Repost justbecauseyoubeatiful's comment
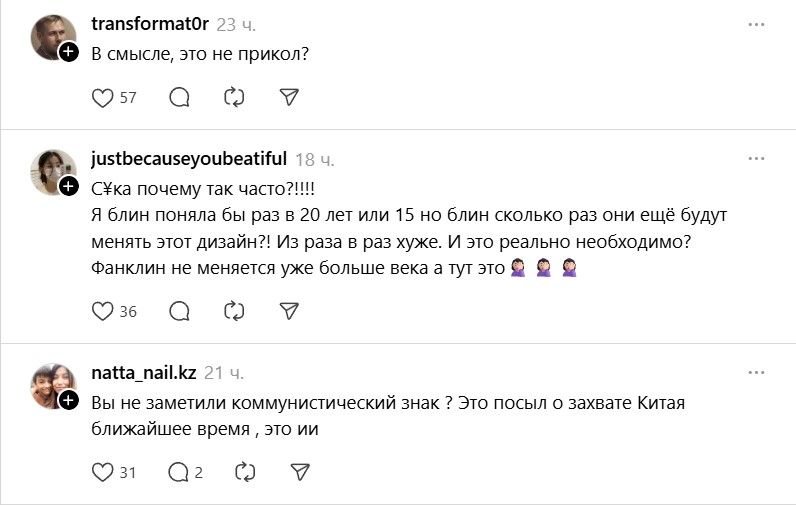Screen dimensions: 796x505 tap(234, 311)
